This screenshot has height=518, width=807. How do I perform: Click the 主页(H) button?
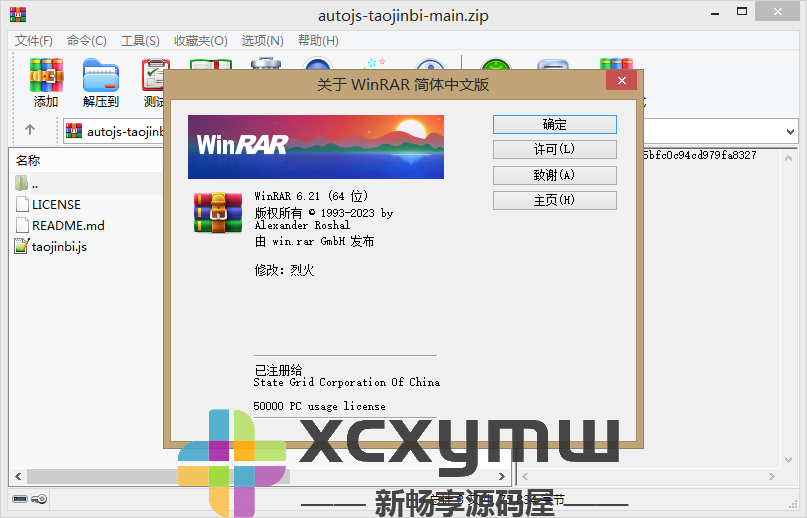[554, 200]
